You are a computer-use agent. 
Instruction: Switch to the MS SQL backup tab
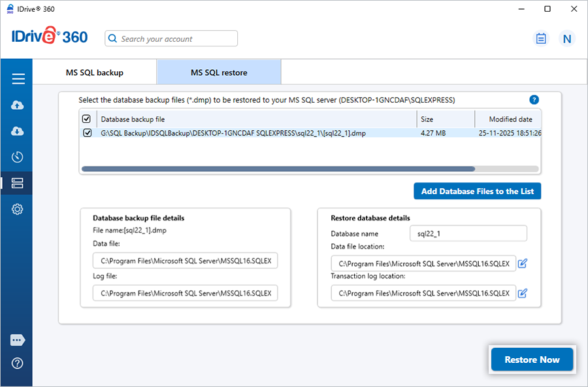tap(94, 73)
